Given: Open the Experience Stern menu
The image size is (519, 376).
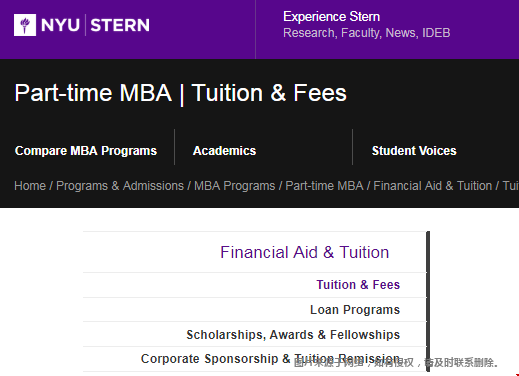Looking at the screenshot, I should 332,17.
